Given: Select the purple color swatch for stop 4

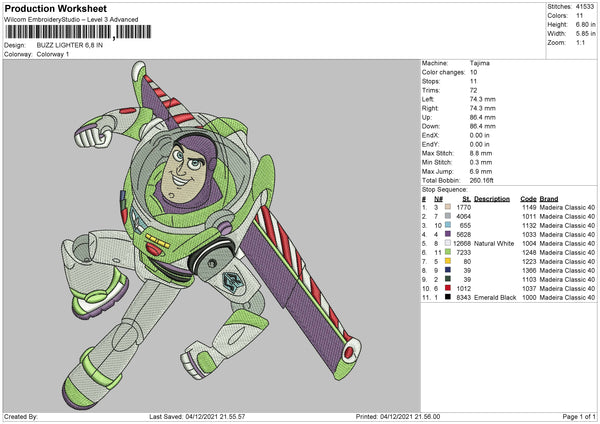Looking at the screenshot, I should click(448, 234).
